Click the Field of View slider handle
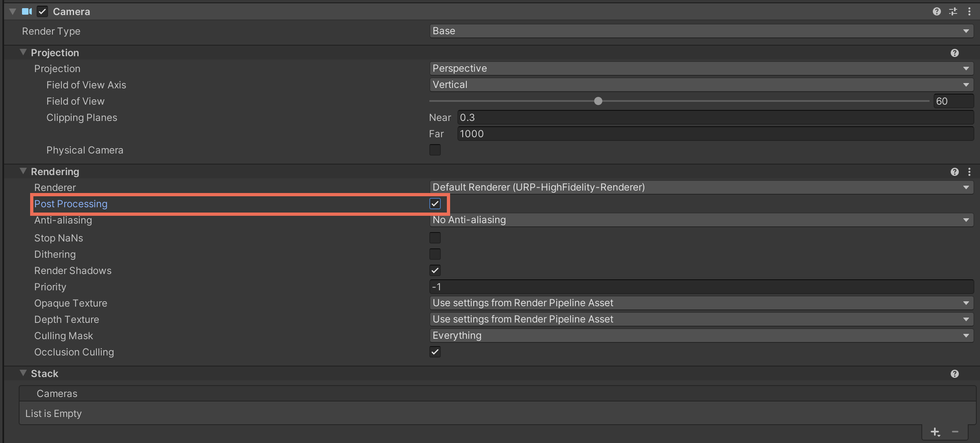Viewport: 980px width, 443px height. coord(598,101)
